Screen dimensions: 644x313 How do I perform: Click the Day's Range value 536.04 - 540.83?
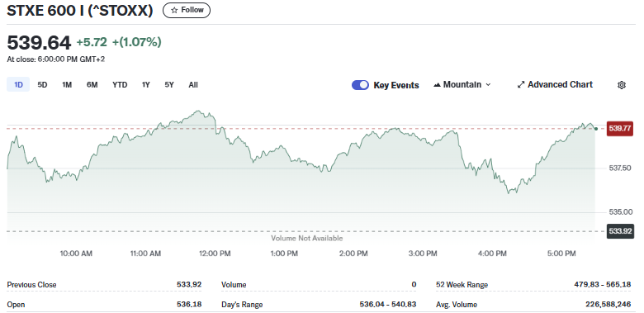point(388,305)
